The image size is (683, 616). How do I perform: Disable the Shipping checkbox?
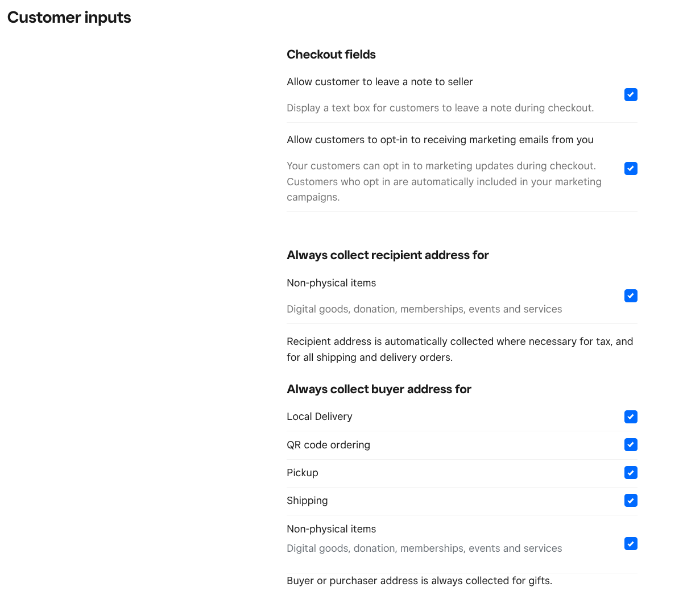pyautogui.click(x=631, y=501)
